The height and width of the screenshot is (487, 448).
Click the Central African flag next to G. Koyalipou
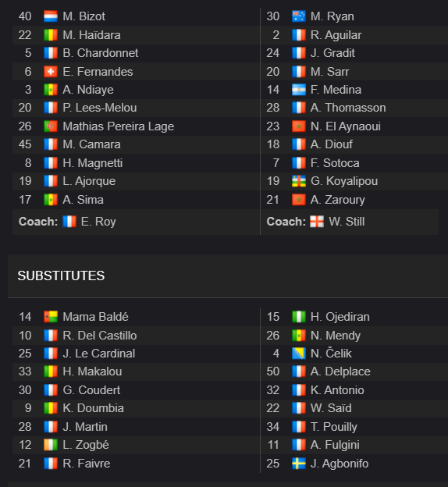click(299, 181)
